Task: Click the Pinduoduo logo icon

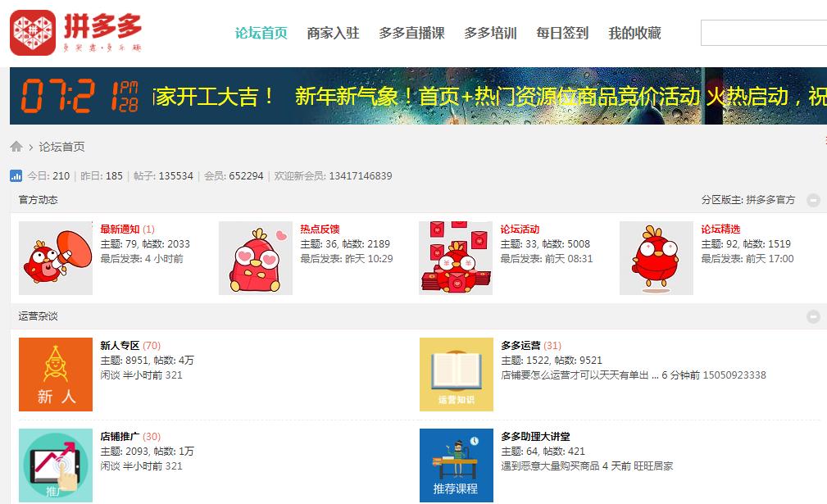Action: tap(33, 30)
